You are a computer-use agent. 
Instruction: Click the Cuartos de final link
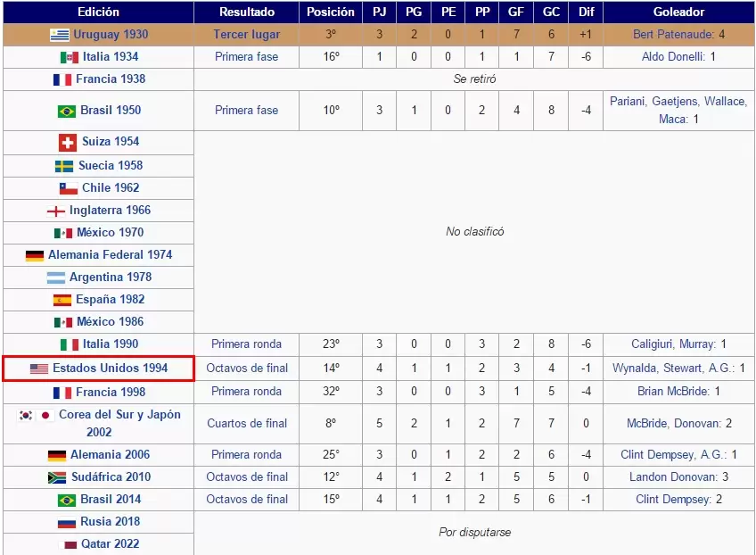[x=247, y=423]
